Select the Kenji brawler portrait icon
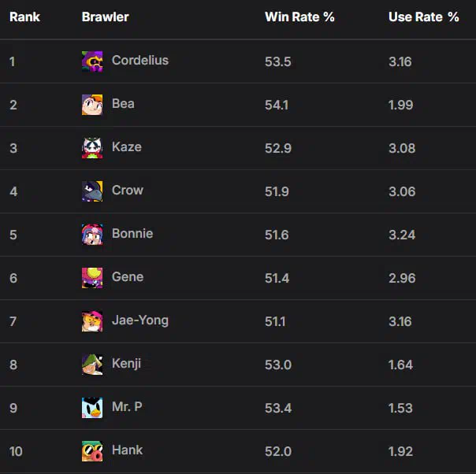Screen dimensions: 476x474 click(x=92, y=365)
